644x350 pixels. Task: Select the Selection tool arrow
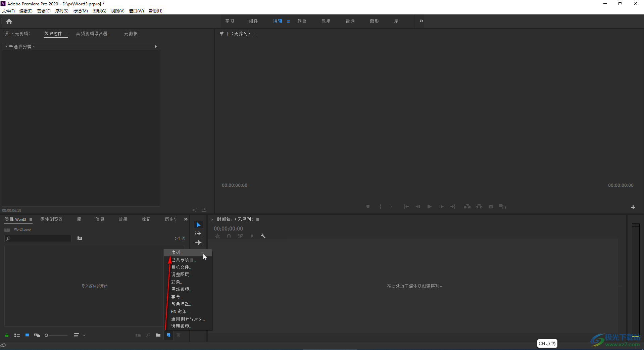pyautogui.click(x=198, y=225)
